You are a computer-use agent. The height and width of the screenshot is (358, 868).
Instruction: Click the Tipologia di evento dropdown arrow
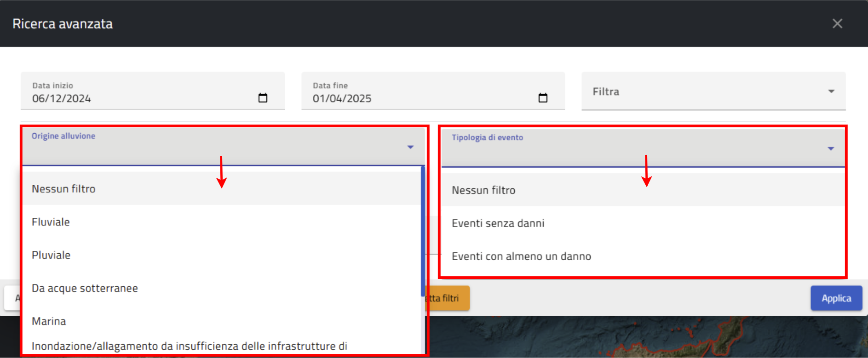(830, 148)
